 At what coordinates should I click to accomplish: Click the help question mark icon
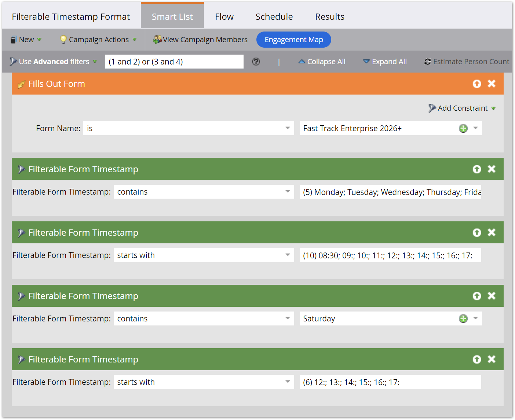256,62
